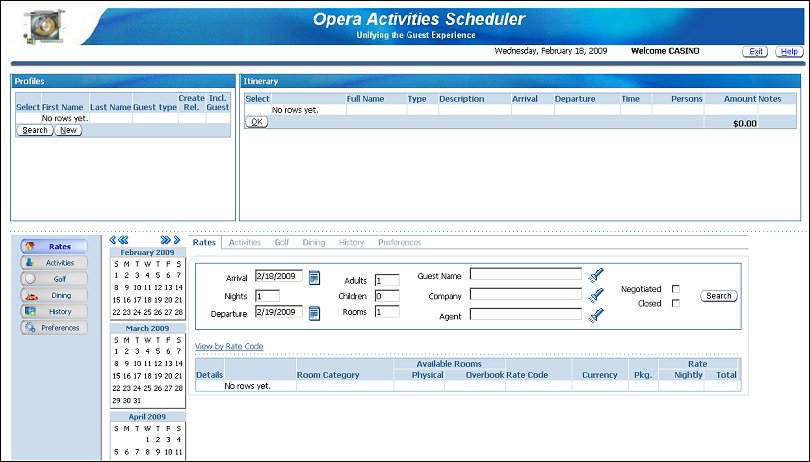
Task: Jump back one year with double-left arrows
Action: 124,241
